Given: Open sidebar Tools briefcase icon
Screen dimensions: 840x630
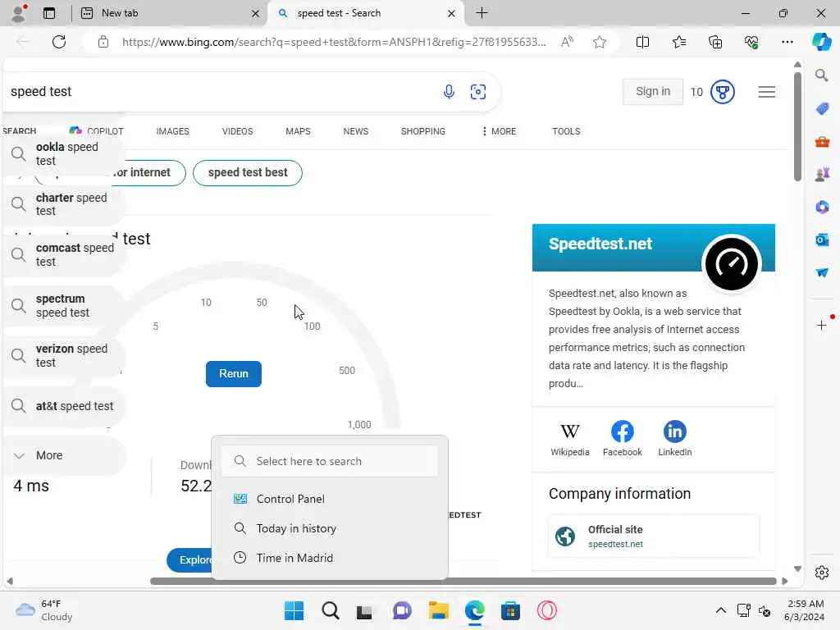Looking at the screenshot, I should [x=822, y=142].
